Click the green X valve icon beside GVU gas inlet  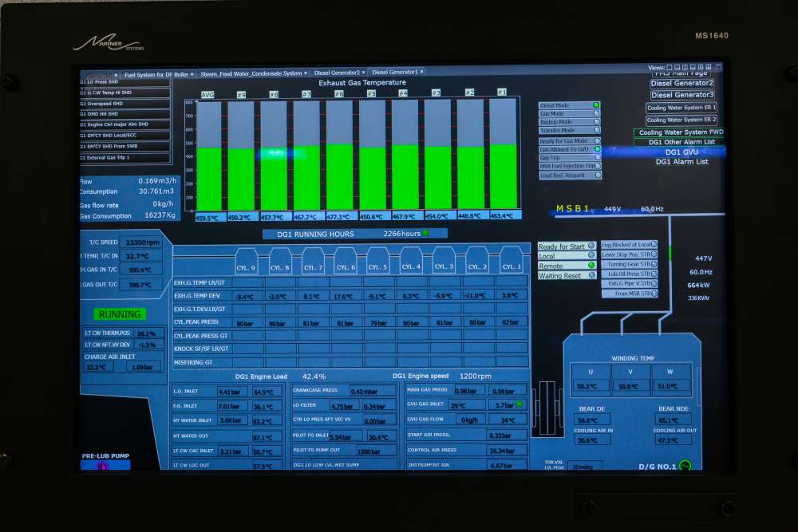(519, 404)
